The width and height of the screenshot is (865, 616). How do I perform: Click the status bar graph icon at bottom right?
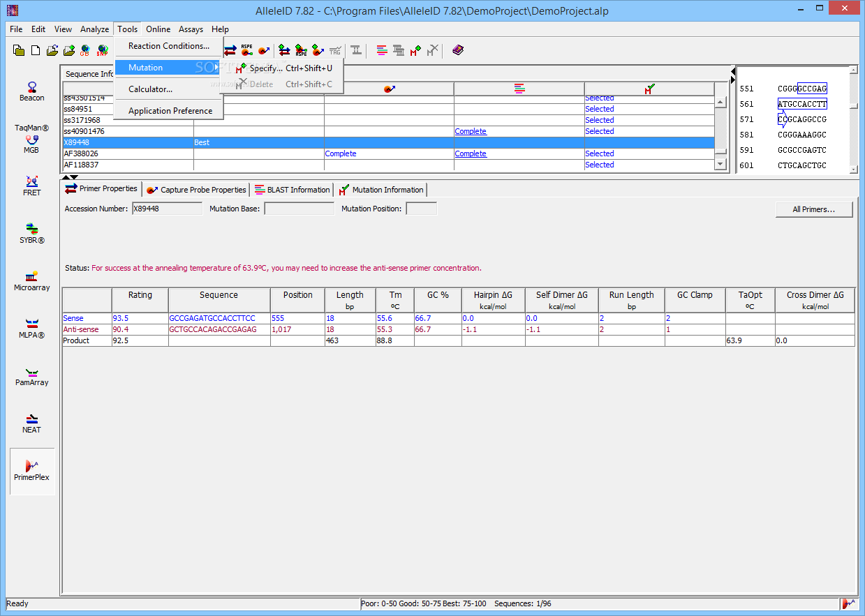pos(849,603)
